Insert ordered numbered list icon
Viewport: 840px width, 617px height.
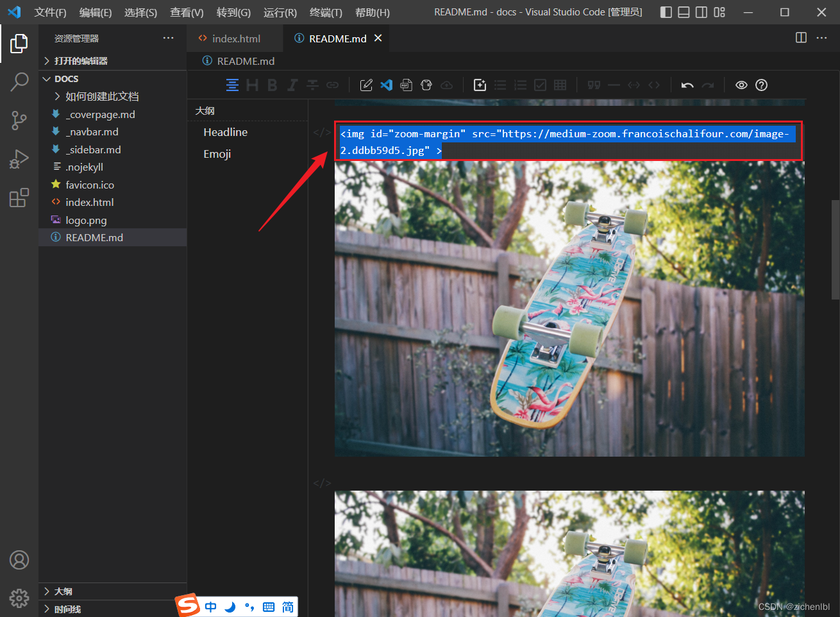point(520,85)
